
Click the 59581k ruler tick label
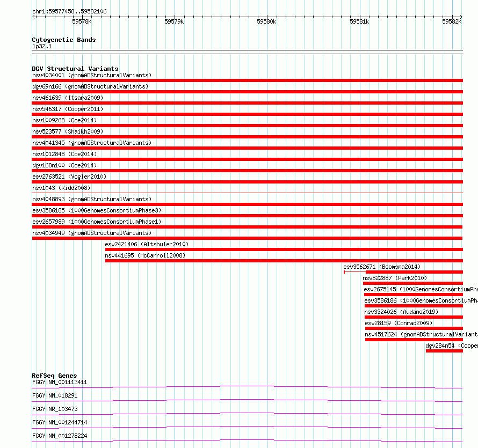point(359,21)
